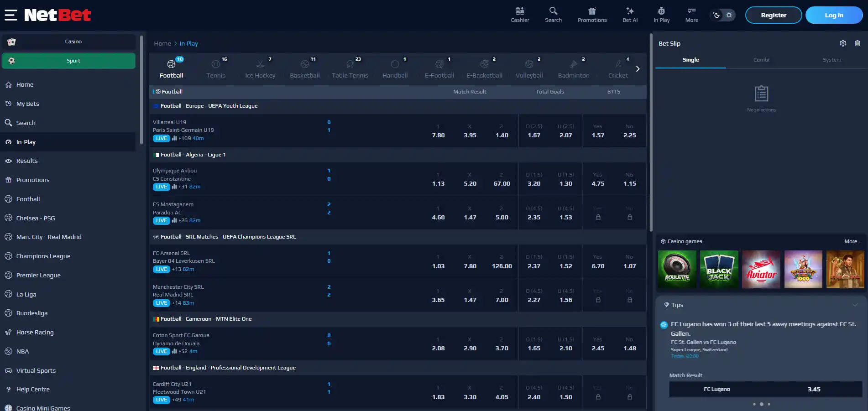The image size is (868, 411).
Task: Collapse the Tips panel chevron
Action: tap(855, 305)
